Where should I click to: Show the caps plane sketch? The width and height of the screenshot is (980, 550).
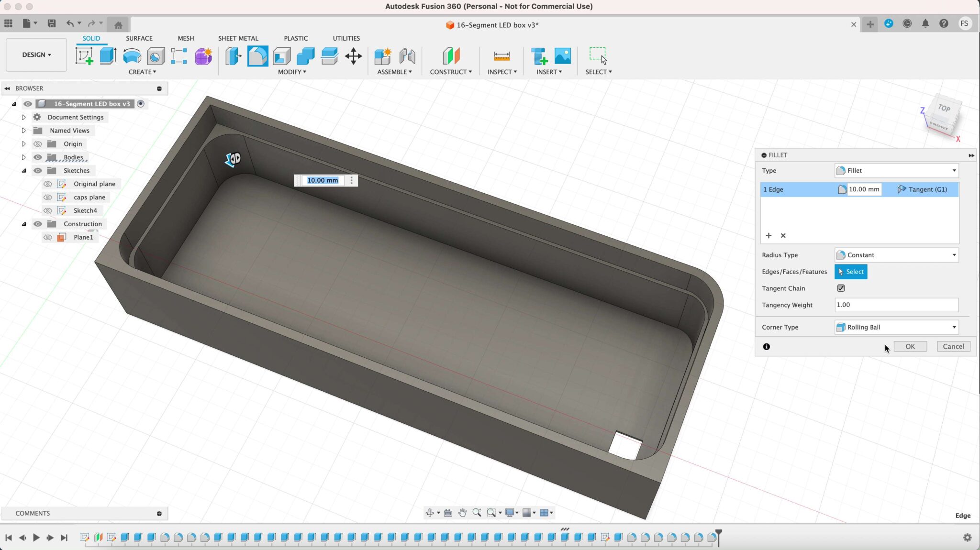coord(47,197)
